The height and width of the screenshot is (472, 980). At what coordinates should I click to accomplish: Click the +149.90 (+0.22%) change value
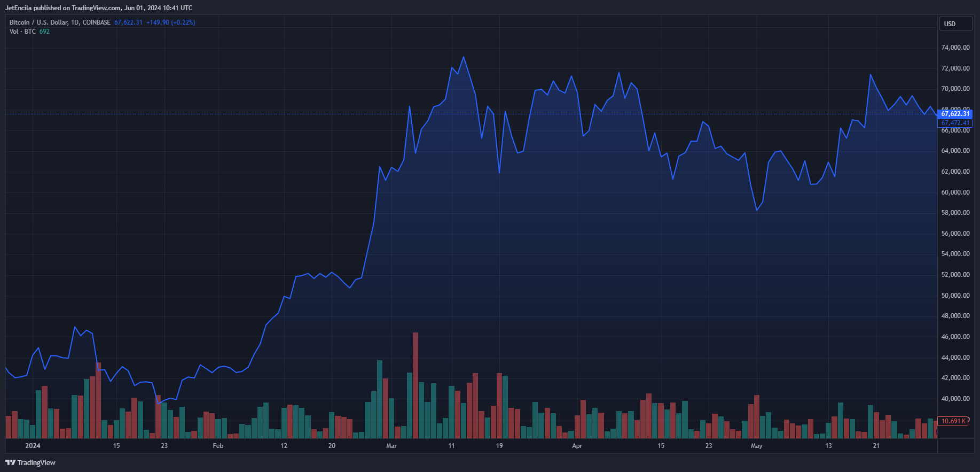(171, 22)
